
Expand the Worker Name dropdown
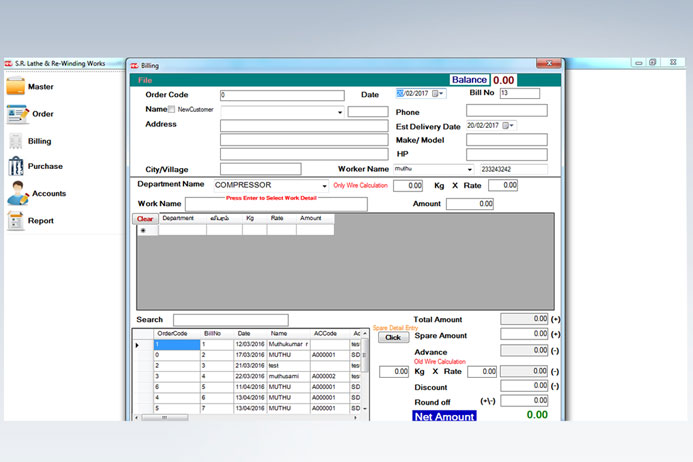(x=469, y=170)
